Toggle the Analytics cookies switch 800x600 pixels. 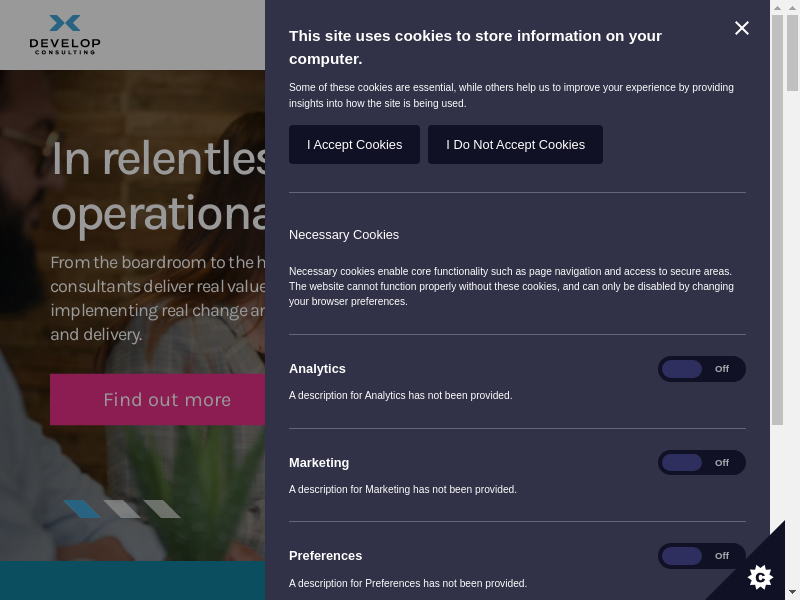coord(701,369)
